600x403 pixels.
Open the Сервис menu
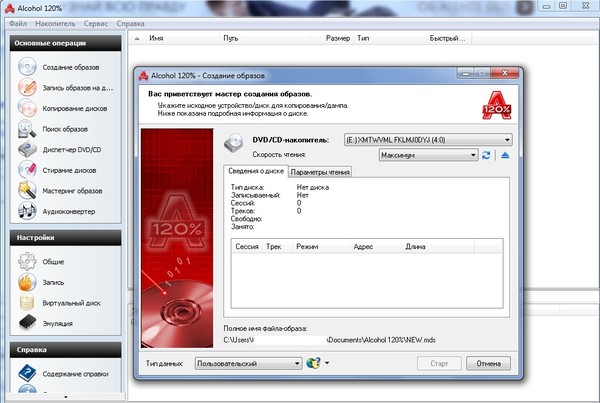pyautogui.click(x=96, y=23)
